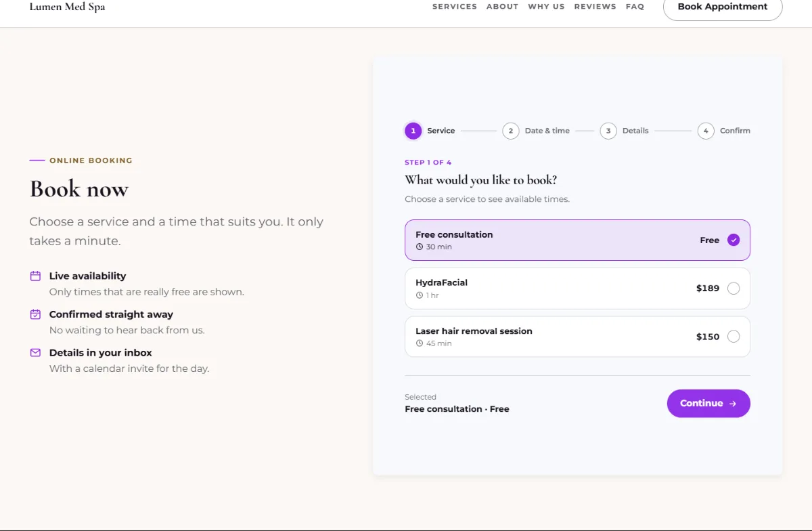Screen dimensions: 812x531
Task: Choose the HydraFacial service card
Action: tap(577, 289)
